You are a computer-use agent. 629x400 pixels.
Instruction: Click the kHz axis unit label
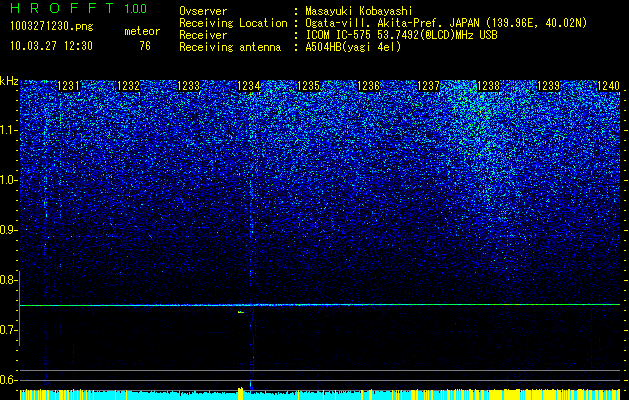[9, 81]
